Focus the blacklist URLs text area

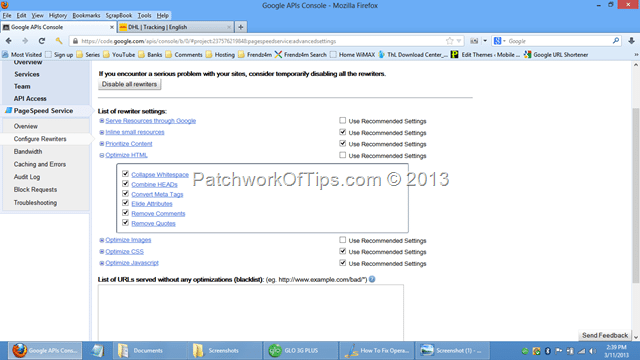click(251, 312)
